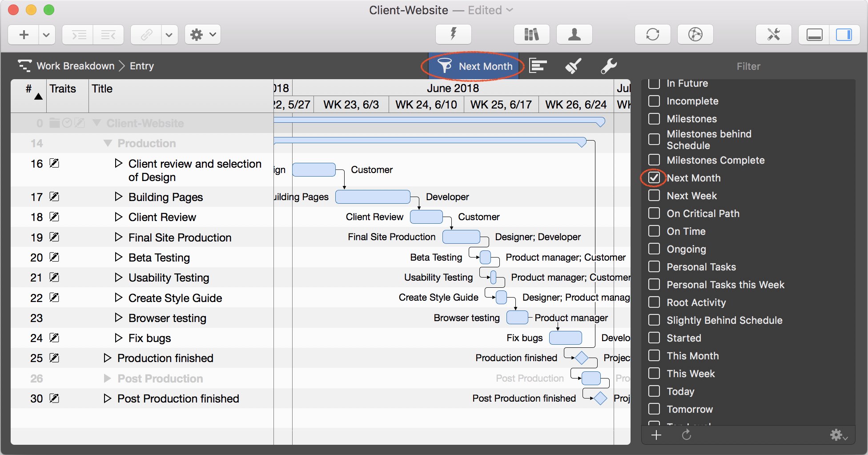Enable the Milestones filter

click(x=654, y=119)
